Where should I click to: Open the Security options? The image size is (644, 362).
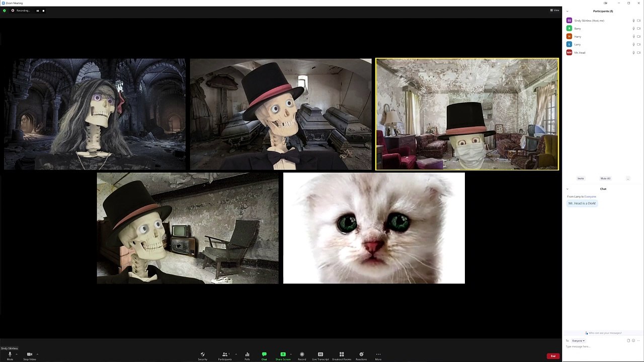[202, 355]
